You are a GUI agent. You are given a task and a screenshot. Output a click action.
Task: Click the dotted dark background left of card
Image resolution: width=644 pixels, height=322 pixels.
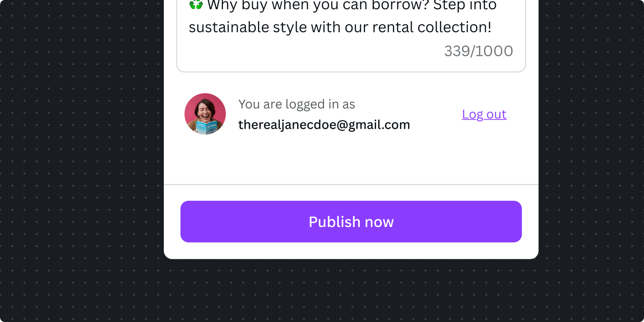click(80, 161)
